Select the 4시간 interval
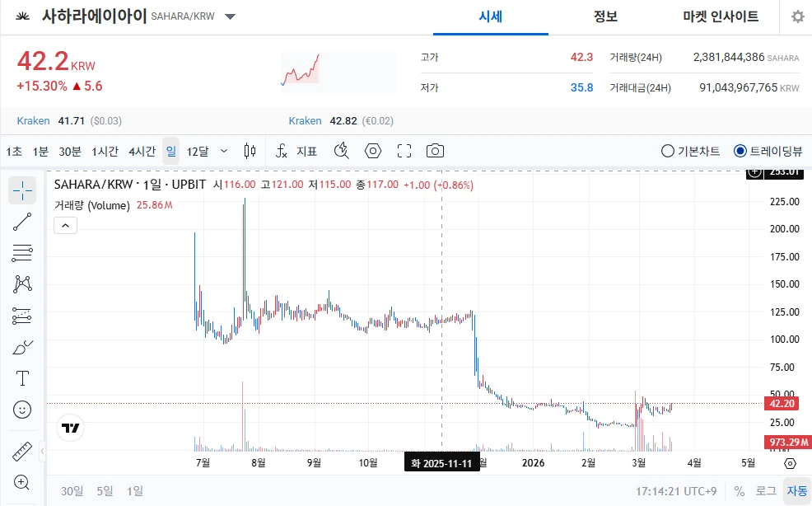The image size is (812, 506). point(142,152)
